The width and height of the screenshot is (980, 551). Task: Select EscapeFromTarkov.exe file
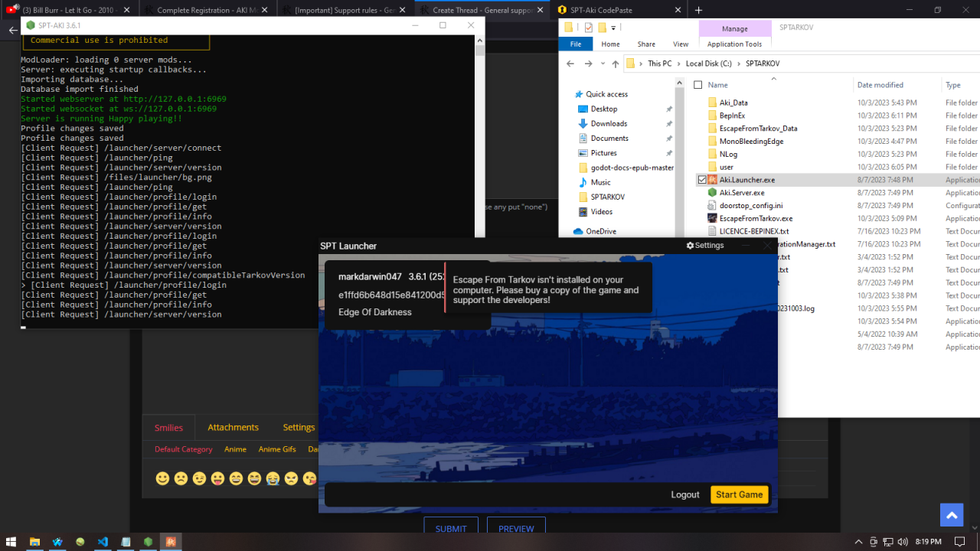[756, 219]
